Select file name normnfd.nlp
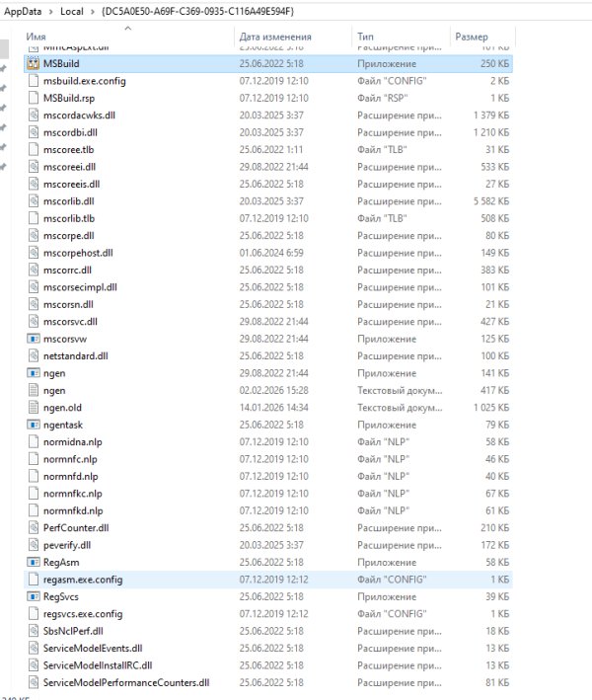The image size is (592, 700). click(70, 476)
